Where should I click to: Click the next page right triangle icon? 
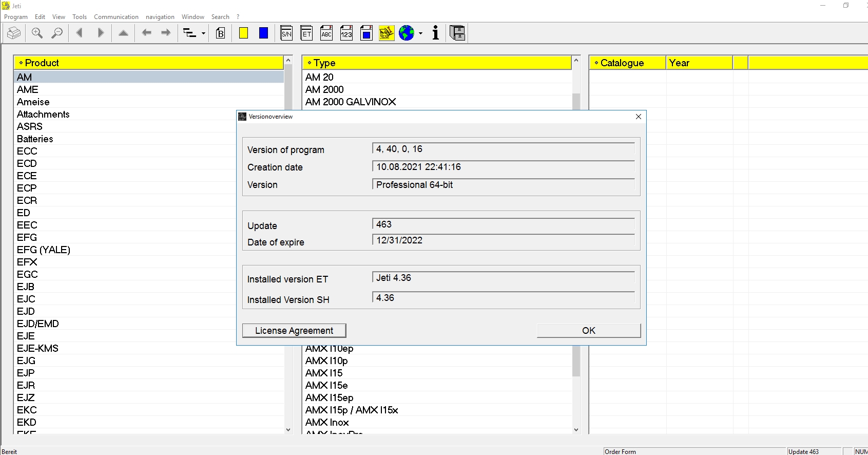pyautogui.click(x=101, y=33)
